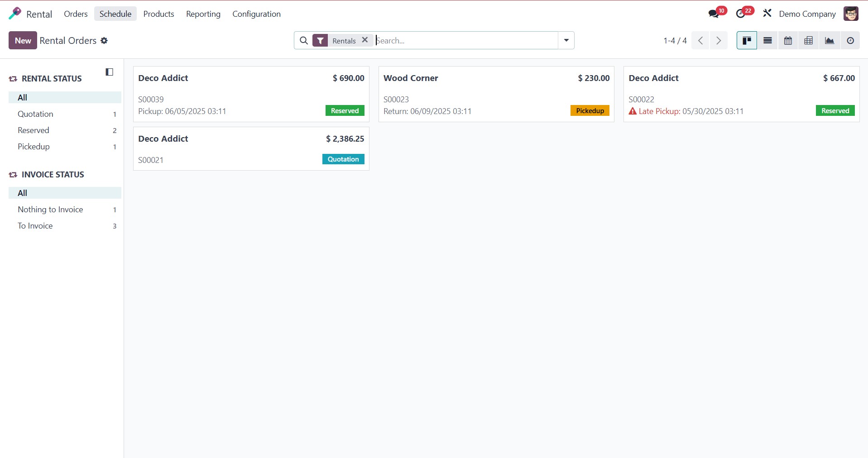Viewport: 868px width, 458px height.
Task: Open the activities clock notifications
Action: click(742, 14)
